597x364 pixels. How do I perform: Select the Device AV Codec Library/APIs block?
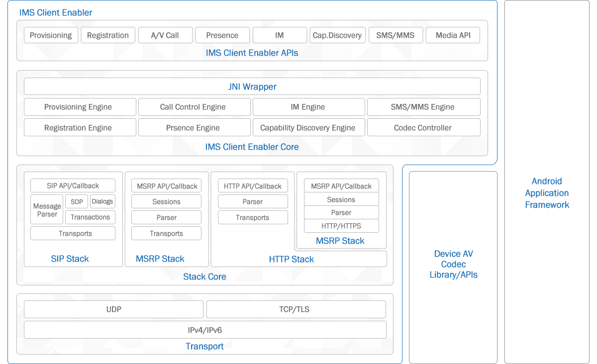pyautogui.click(x=453, y=268)
